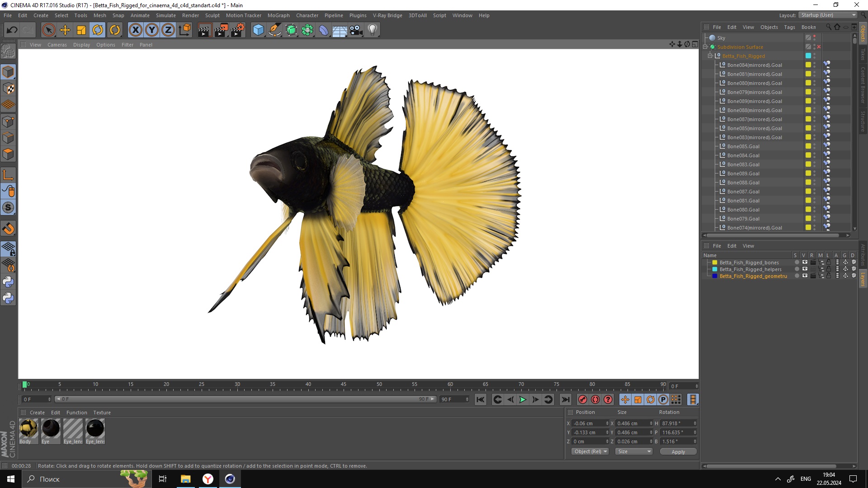868x488 pixels.
Task: Toggle the Z axis lock
Action: click(168, 30)
